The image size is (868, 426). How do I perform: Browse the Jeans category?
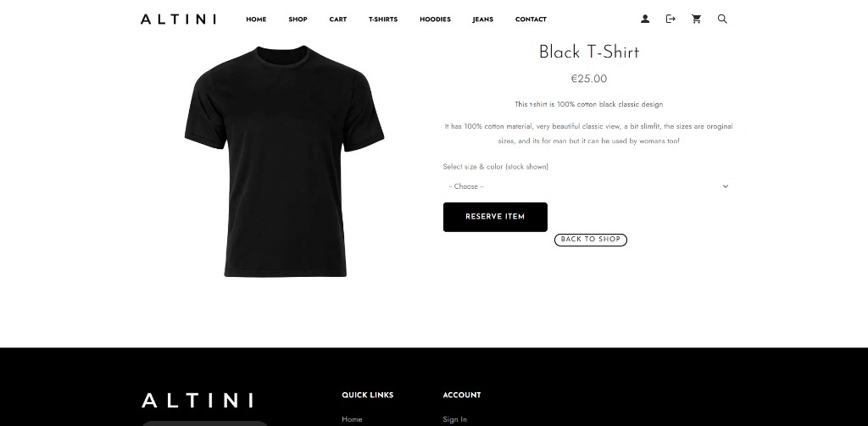[x=482, y=19]
